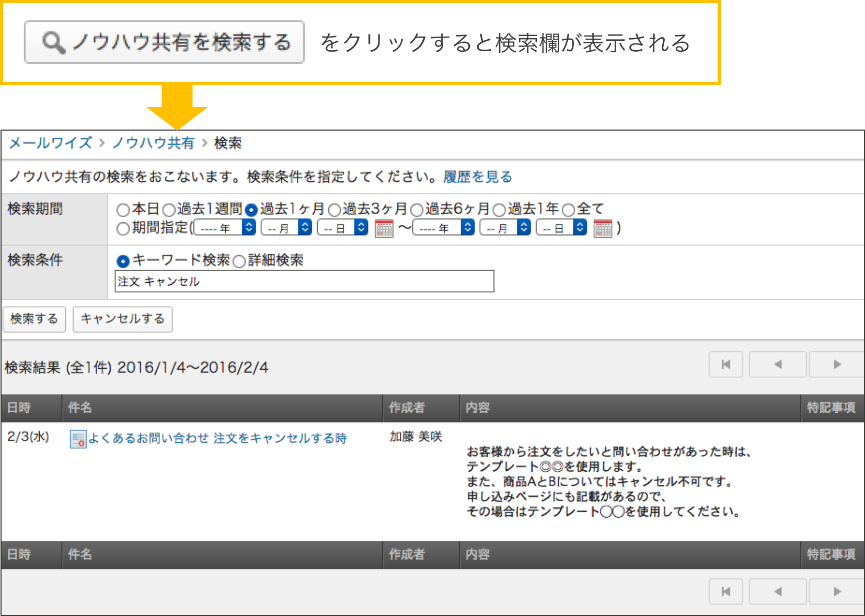Select the 全て radio button
This screenshot has width=865, height=616.
click(568, 210)
